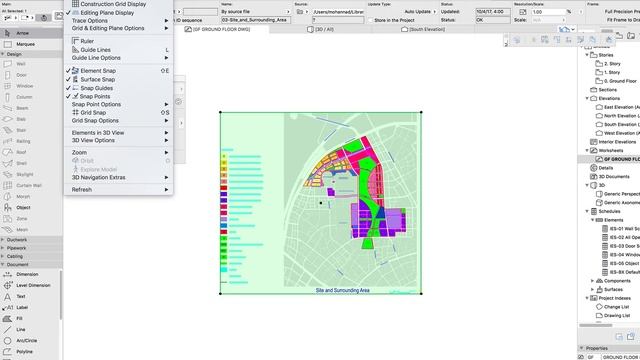
Task: Select the Wall tool
Action: click(x=31, y=64)
